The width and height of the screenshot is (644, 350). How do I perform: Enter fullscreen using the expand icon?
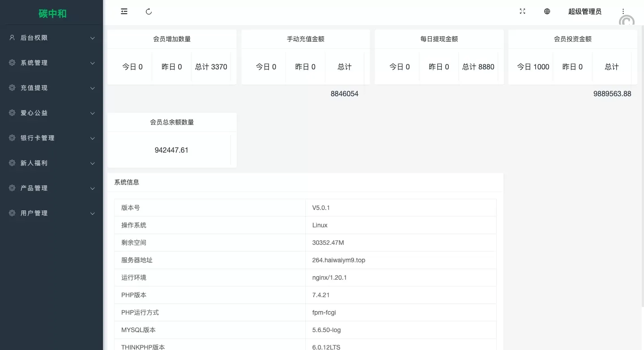click(x=522, y=12)
